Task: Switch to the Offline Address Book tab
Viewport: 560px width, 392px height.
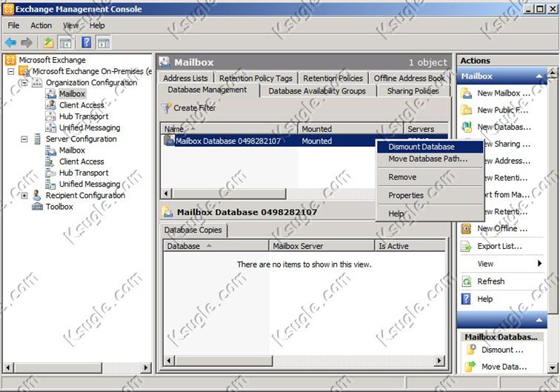Action: (410, 78)
